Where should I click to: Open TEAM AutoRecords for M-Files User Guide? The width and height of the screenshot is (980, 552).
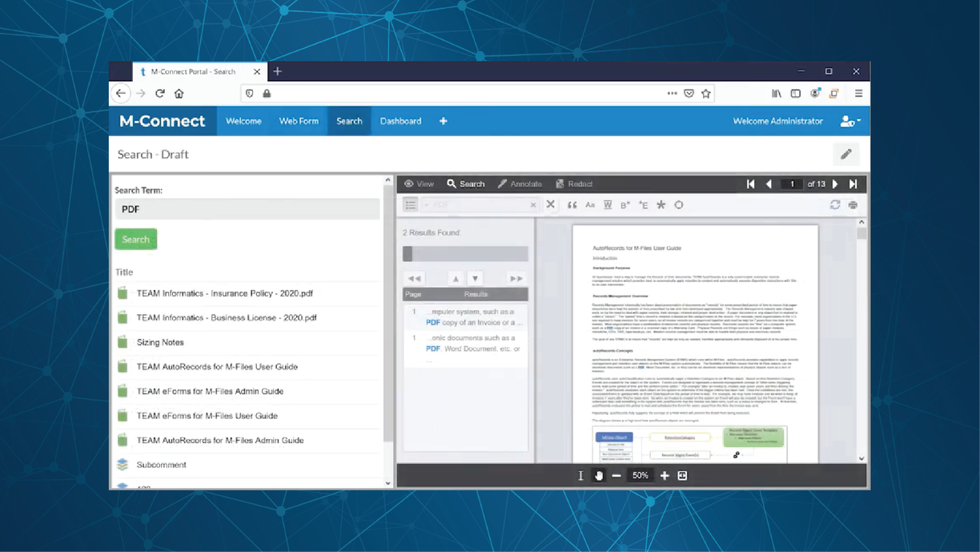pyautogui.click(x=217, y=367)
